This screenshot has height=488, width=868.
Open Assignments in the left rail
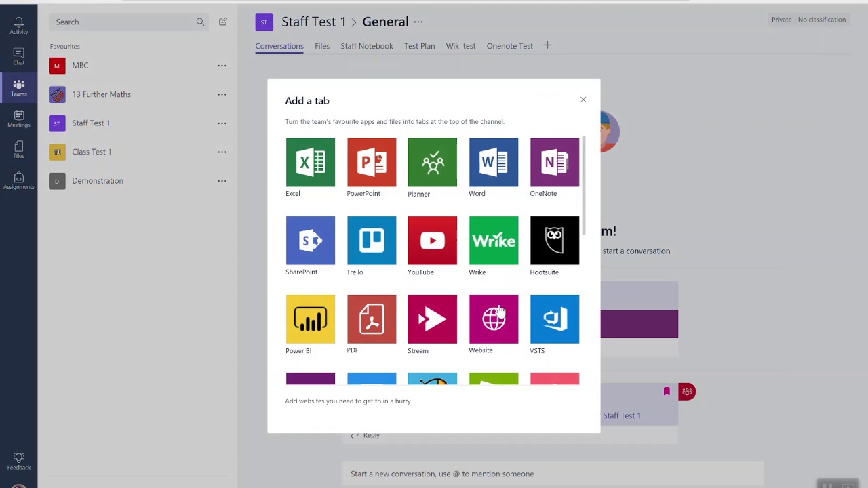[x=18, y=182]
